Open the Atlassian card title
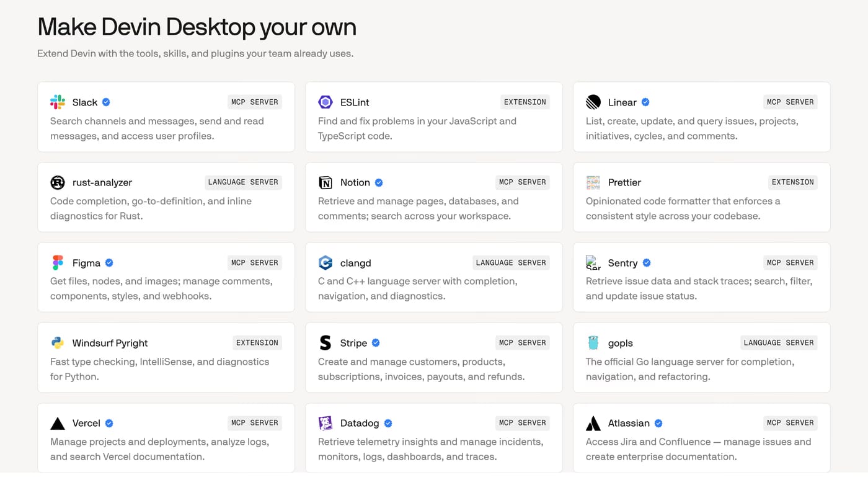The width and height of the screenshot is (868, 490). 629,423
